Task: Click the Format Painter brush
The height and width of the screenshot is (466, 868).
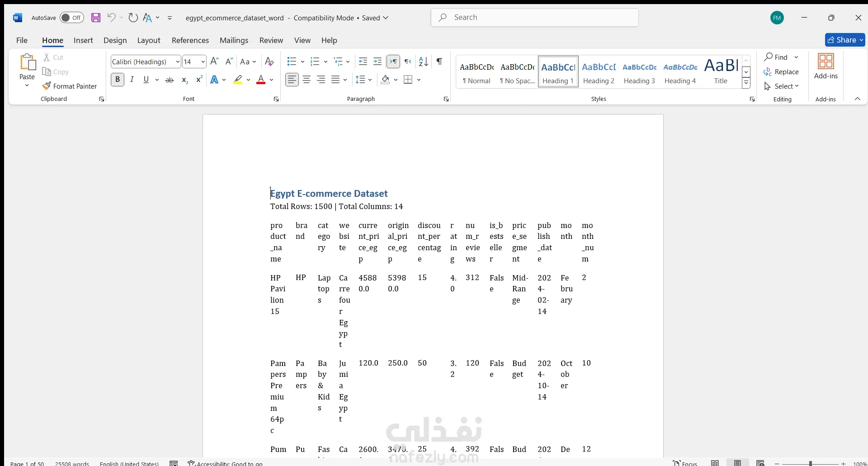Action: point(70,86)
